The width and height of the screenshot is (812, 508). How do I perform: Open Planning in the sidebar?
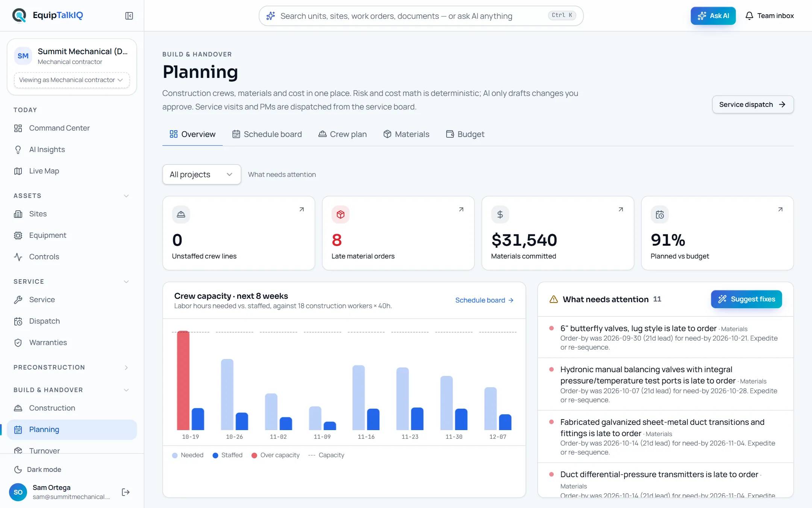pos(71,429)
